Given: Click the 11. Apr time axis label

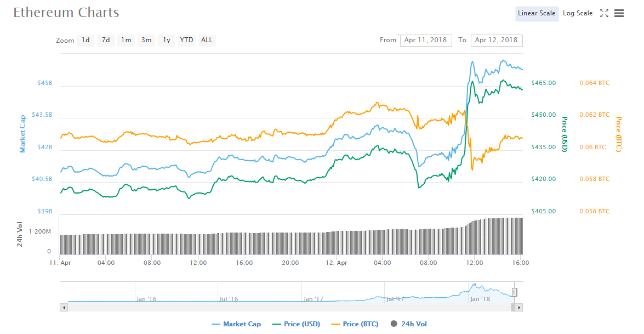Looking at the screenshot, I should pos(60,263).
